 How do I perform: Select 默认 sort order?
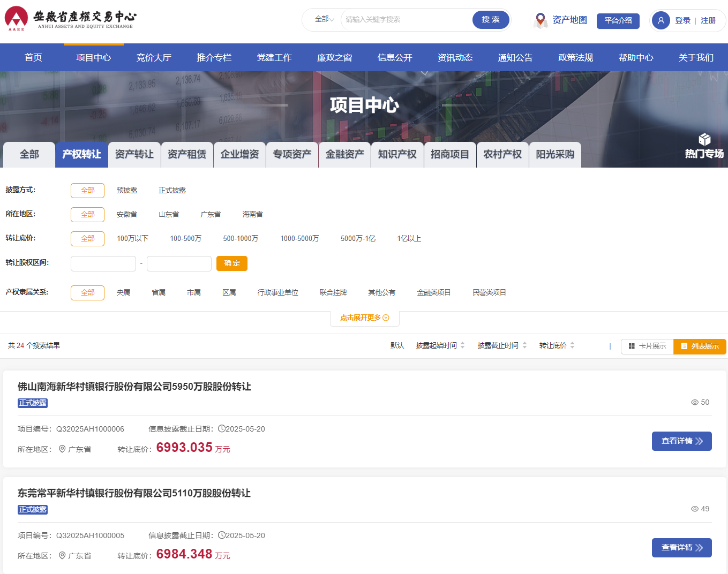(397, 345)
